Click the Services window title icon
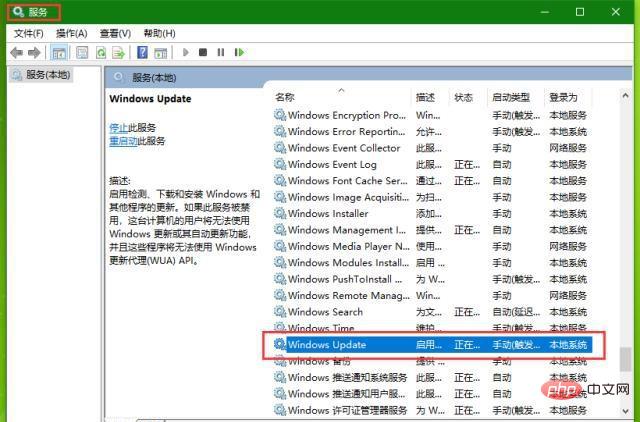This screenshot has width=640, height=422. click(18, 12)
